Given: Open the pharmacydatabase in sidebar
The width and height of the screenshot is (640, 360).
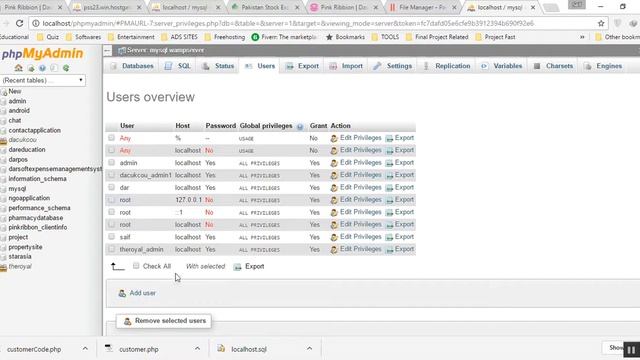Looking at the screenshot, I should click(36, 218).
